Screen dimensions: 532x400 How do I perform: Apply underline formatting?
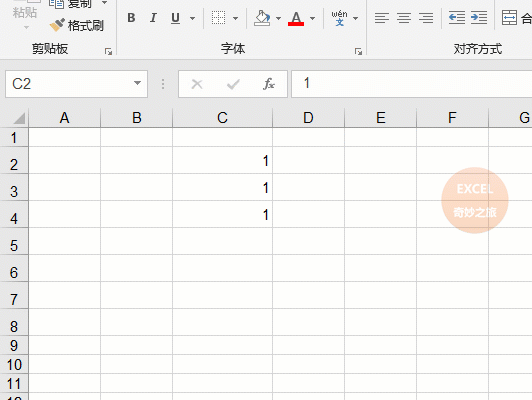pos(175,18)
